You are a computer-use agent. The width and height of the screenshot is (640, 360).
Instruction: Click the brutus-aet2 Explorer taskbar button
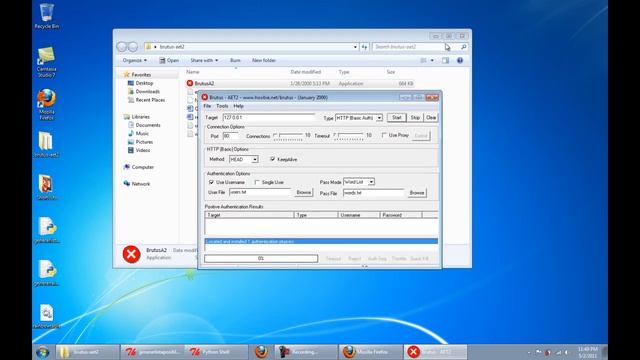[86, 351]
